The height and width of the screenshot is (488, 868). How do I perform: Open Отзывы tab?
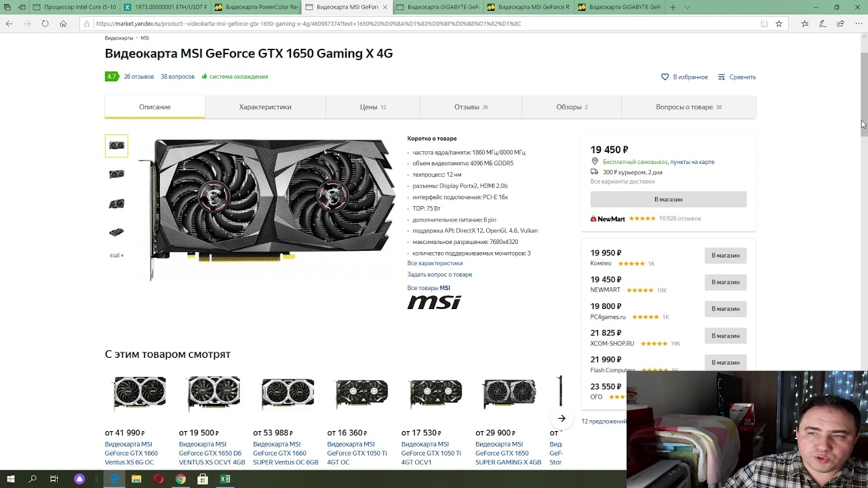click(471, 107)
